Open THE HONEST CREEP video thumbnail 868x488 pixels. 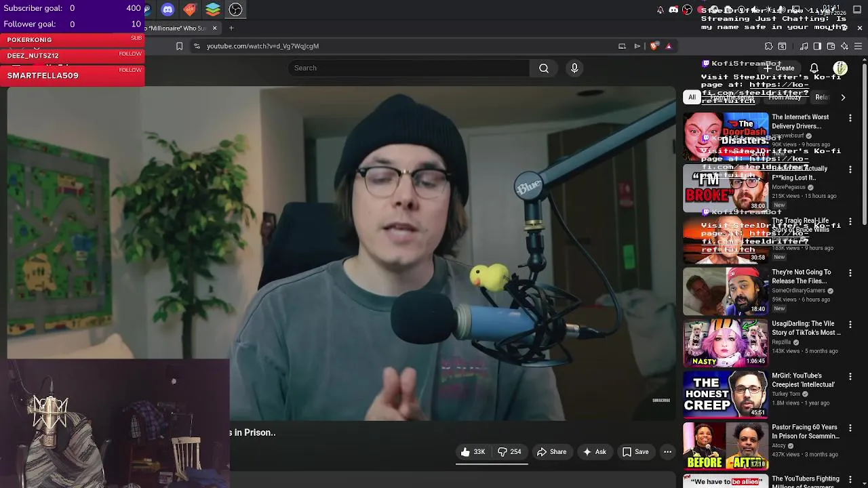726,394
